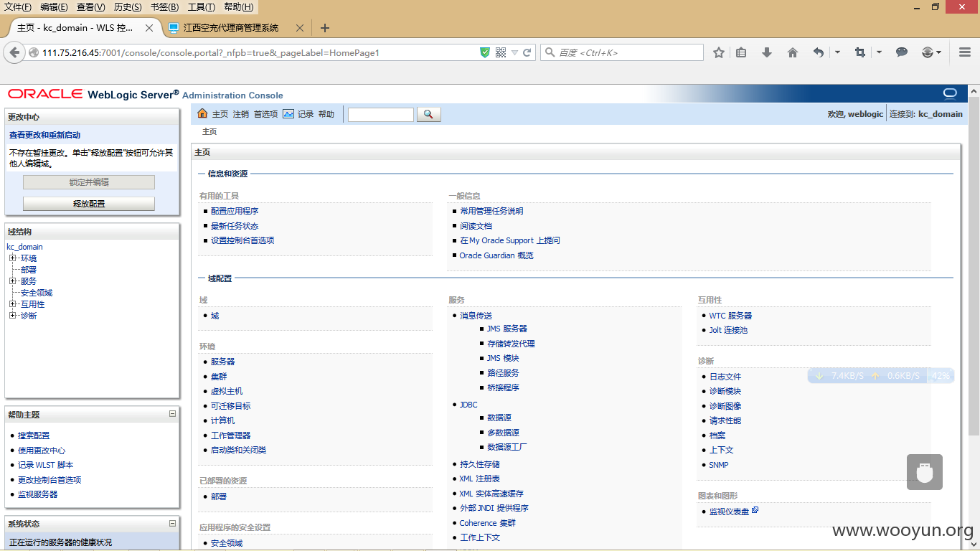Open the address bar history dropdown triangle
Image resolution: width=980 pixels, height=551 pixels.
tap(514, 52)
